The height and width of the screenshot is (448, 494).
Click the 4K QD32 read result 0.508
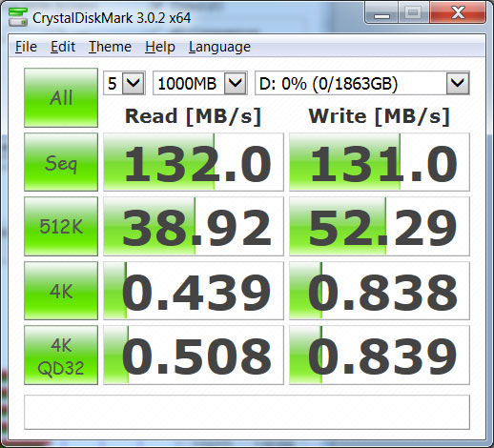[x=194, y=355]
